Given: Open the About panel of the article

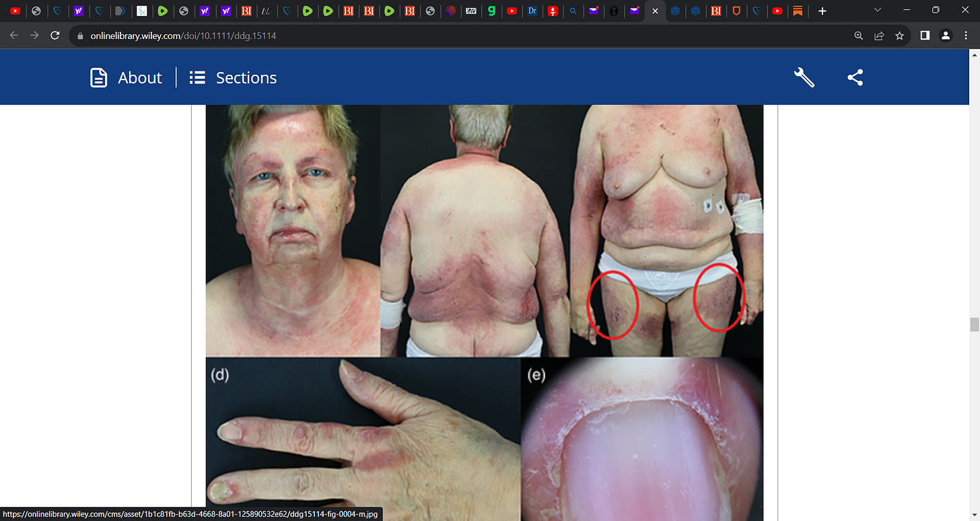Looking at the screenshot, I should tap(126, 77).
